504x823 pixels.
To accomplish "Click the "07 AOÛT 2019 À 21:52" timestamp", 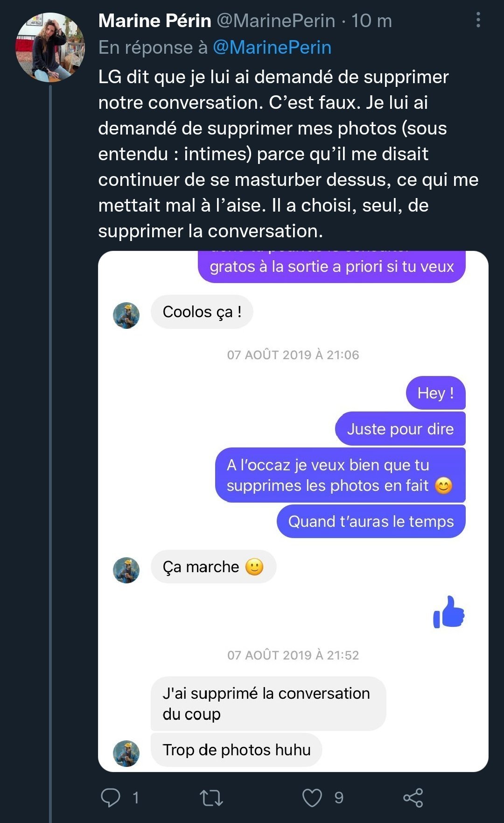I will point(293,655).
